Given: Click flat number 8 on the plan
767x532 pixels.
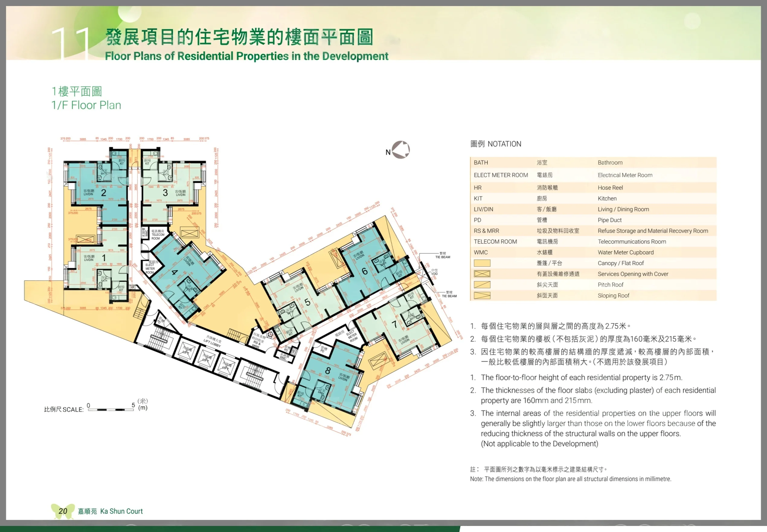Looking at the screenshot, I should (x=328, y=370).
